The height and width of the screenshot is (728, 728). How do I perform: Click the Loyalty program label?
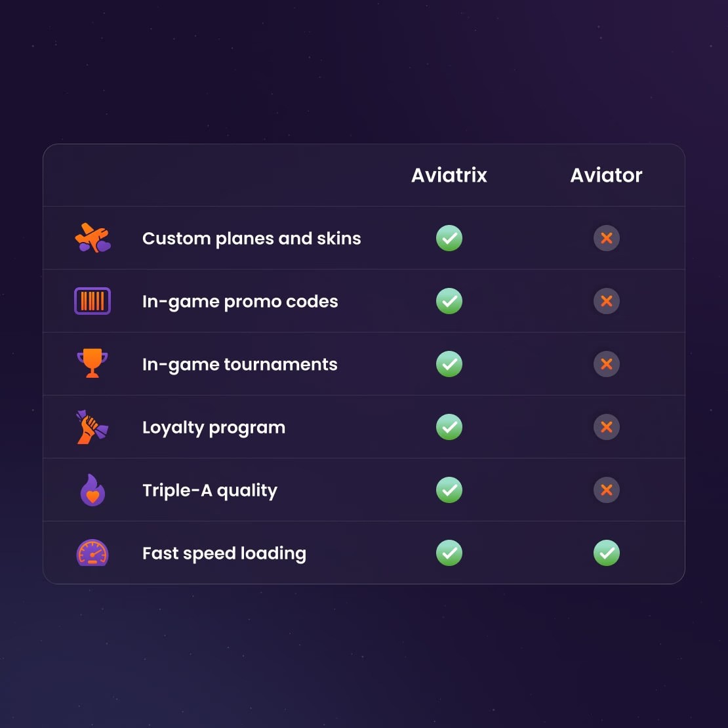pos(214,428)
